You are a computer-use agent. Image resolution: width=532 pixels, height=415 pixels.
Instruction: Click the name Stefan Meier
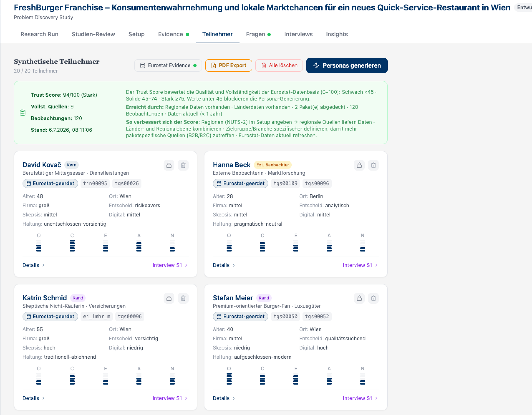(x=233, y=298)
